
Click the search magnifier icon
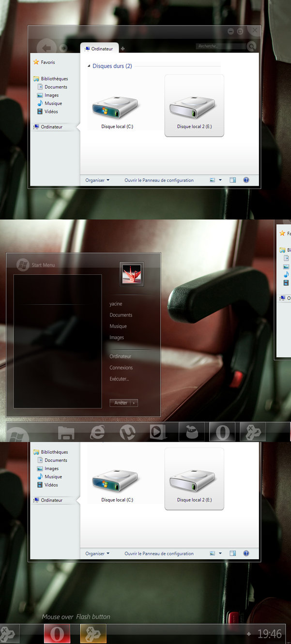[x=251, y=47]
